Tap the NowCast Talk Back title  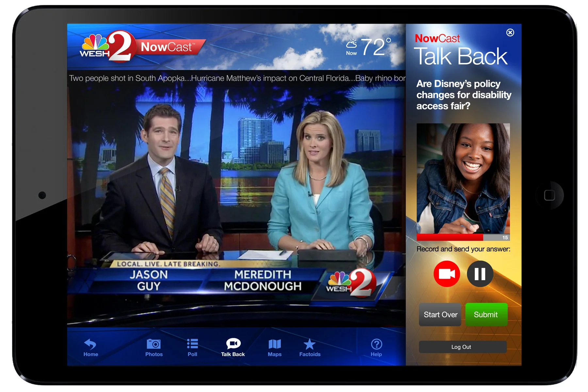[x=461, y=50]
